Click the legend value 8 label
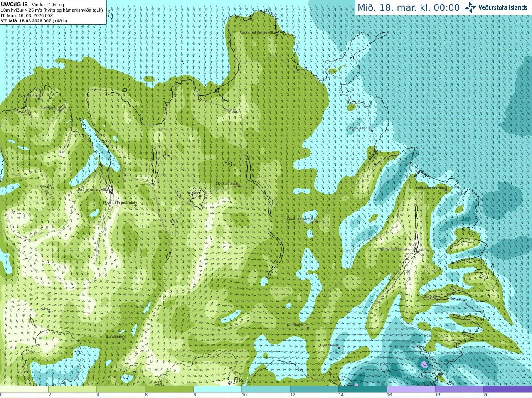 [195, 395]
